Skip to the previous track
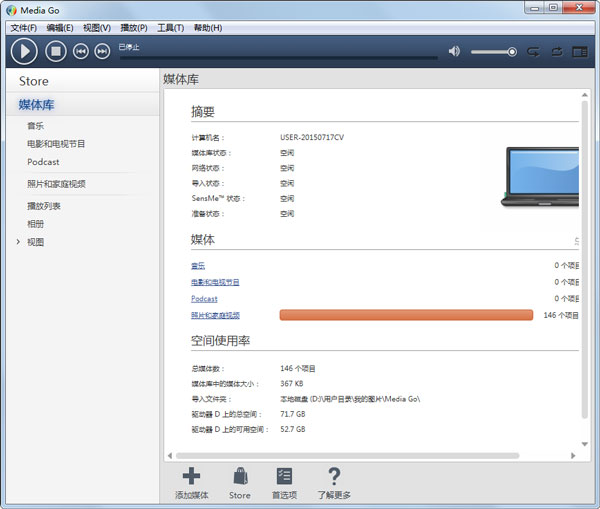 (x=81, y=51)
